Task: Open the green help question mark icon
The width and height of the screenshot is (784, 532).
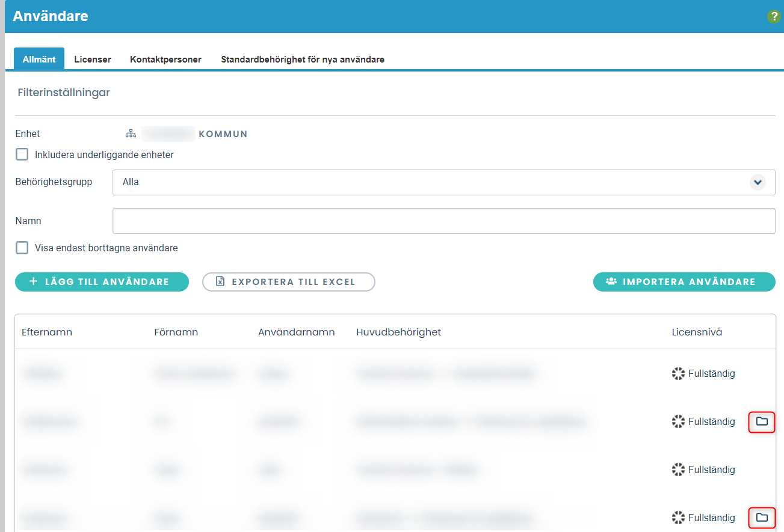Action: pos(774,17)
